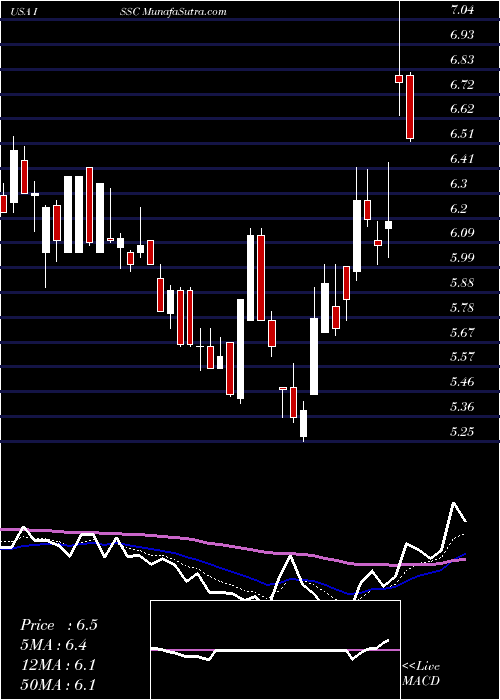Screen dimensions: 500x700
Task: Click the 6.83 price axis label
Action: [x=462, y=60]
